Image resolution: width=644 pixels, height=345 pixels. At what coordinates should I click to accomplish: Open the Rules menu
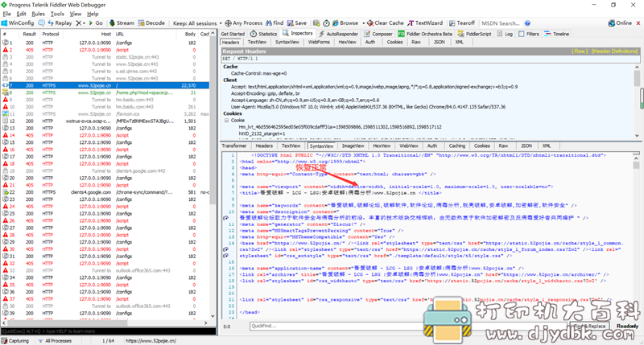click(38, 14)
